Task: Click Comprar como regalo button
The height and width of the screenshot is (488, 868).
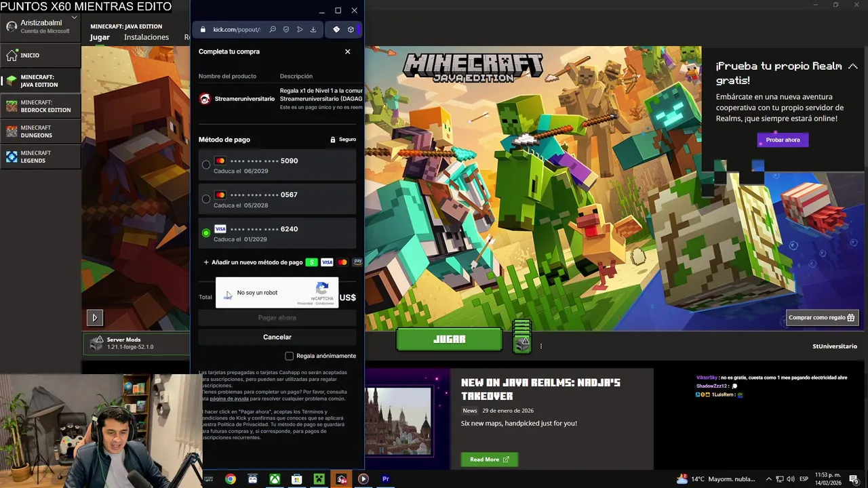Action: pyautogui.click(x=821, y=317)
